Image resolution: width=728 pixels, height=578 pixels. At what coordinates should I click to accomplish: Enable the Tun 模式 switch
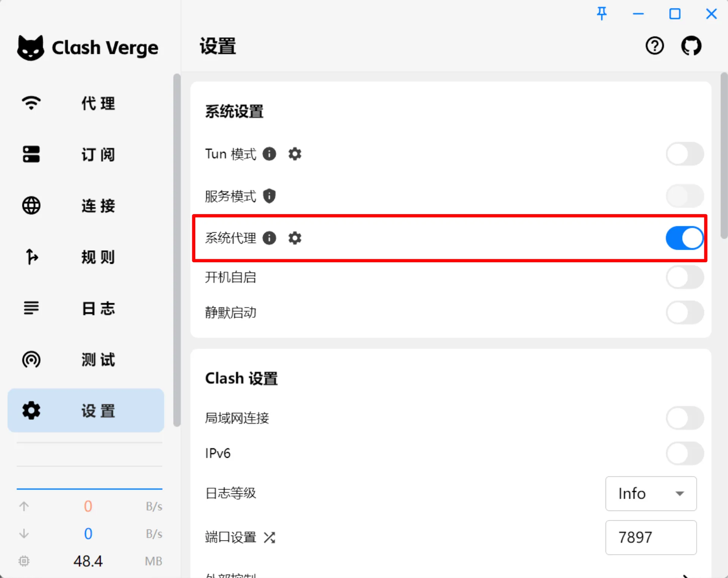point(685,154)
